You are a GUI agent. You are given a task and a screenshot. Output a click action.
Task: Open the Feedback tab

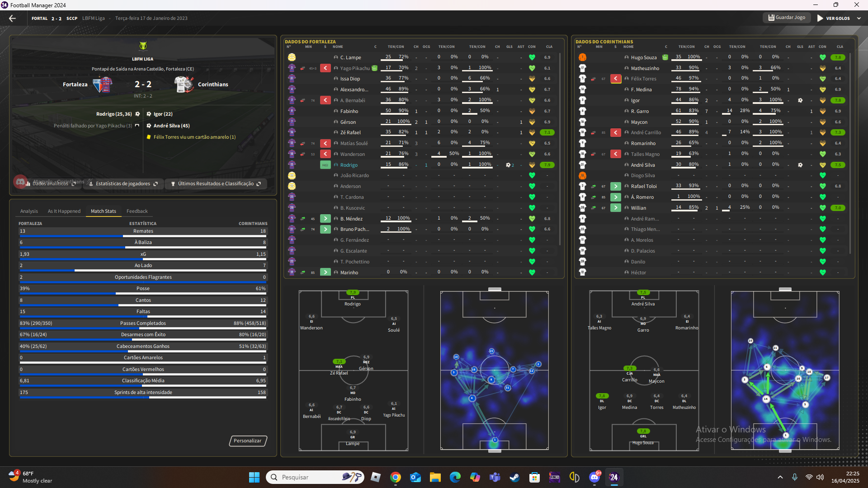(137, 211)
